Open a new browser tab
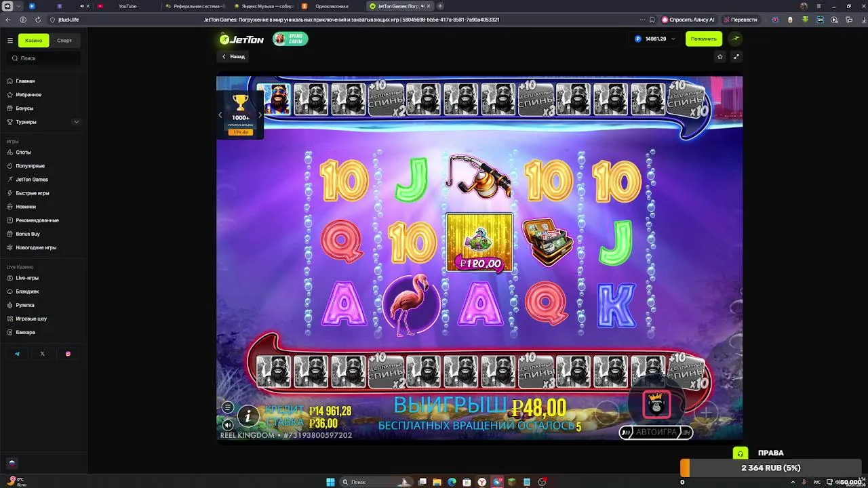Viewport: 868px width, 488px height. click(440, 6)
